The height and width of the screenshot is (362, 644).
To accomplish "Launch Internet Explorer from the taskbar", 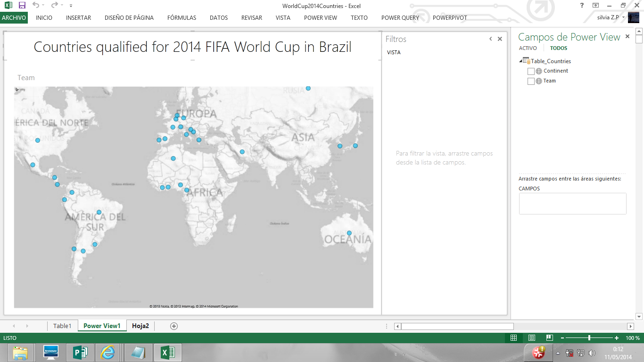I will 108,352.
